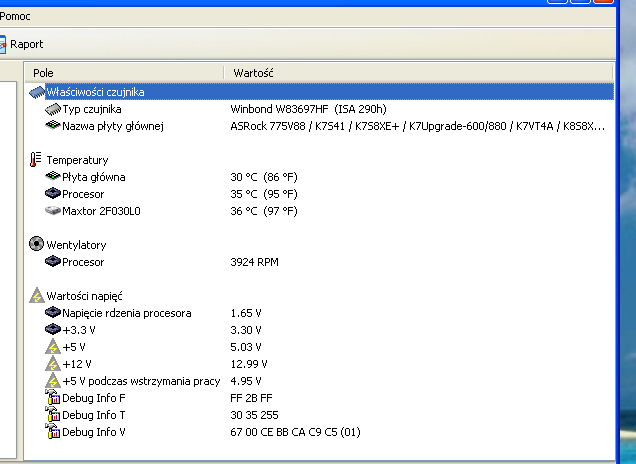Select the Płyta główna temperature label
The height and width of the screenshot is (464, 636).
coord(94,177)
